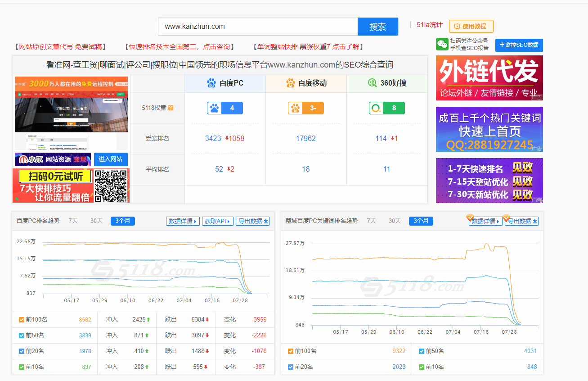Click 前100名 count 8582 in the 百度PC排名趋势 panel

pos(85,320)
